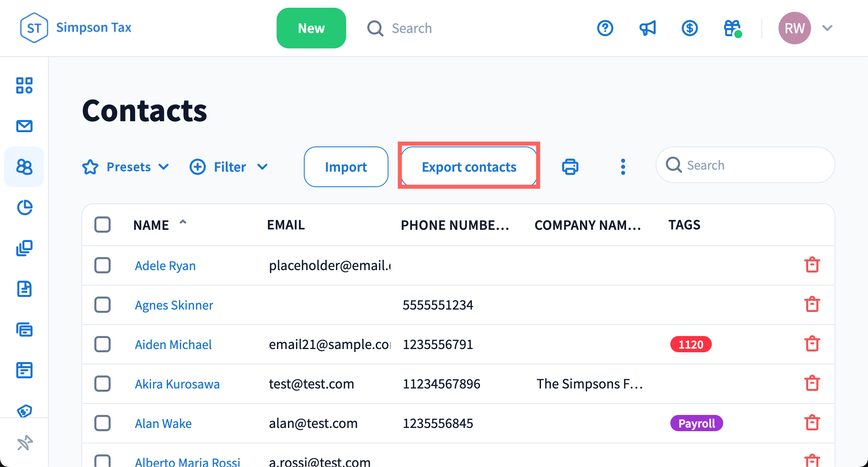Screen dimensions: 868x467
Task: Expand the RW account menu chevron
Action: coord(827,28)
